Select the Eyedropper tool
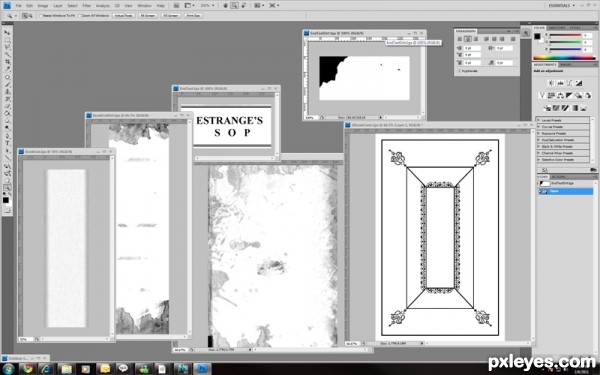The image size is (600, 375). click(7, 69)
